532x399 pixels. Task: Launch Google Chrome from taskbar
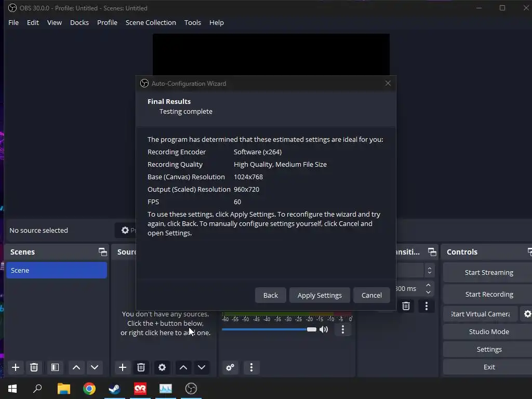point(89,389)
